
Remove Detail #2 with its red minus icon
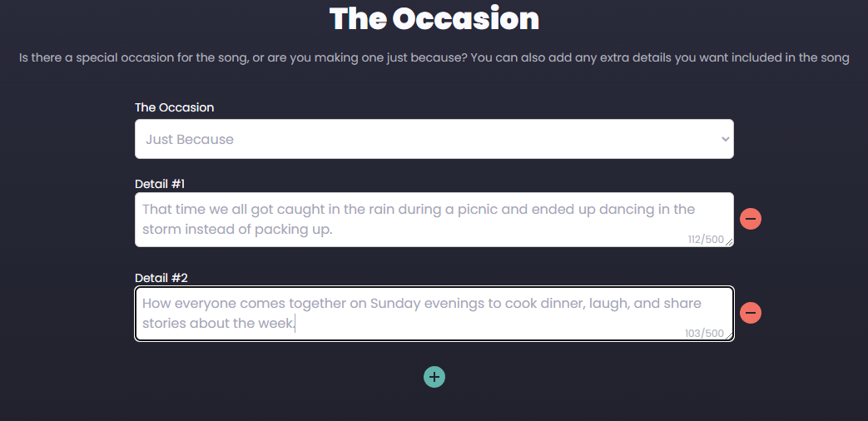tap(751, 313)
